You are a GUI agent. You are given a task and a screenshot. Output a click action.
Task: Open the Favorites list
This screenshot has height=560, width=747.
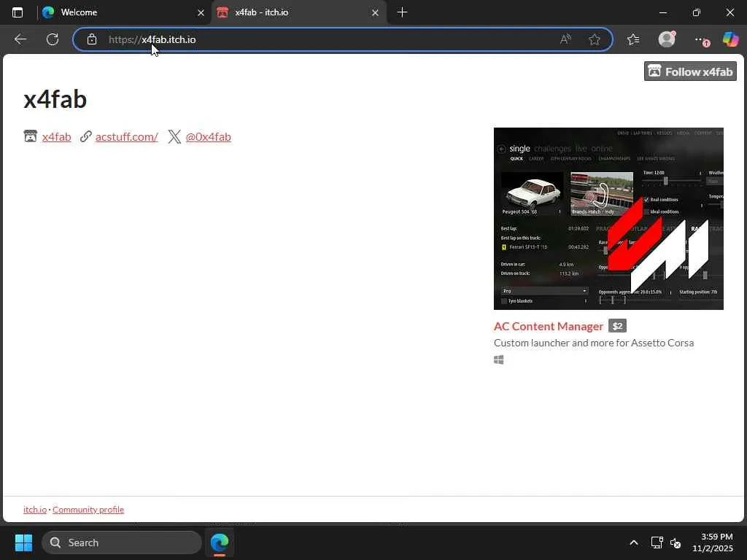click(633, 39)
